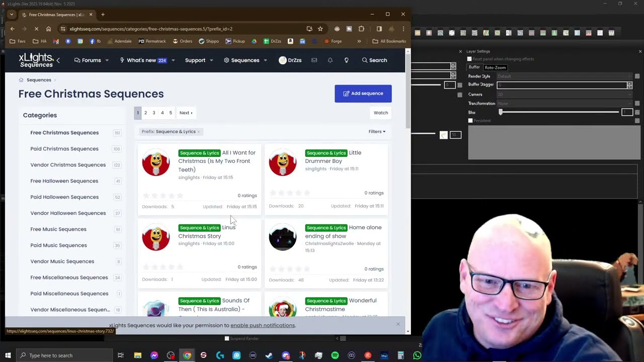Open the inbox envelope icon in site header
This screenshot has width=644, height=362.
pyautogui.click(x=314, y=60)
